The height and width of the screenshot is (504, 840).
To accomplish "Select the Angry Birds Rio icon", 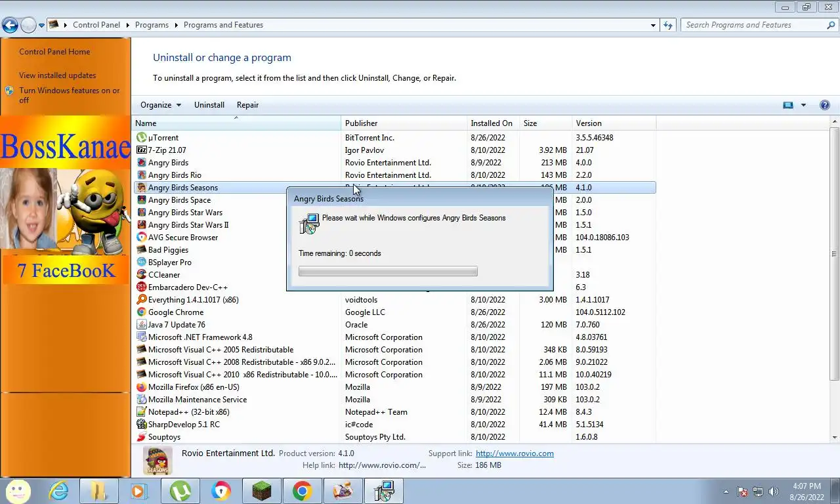I will [x=141, y=175].
